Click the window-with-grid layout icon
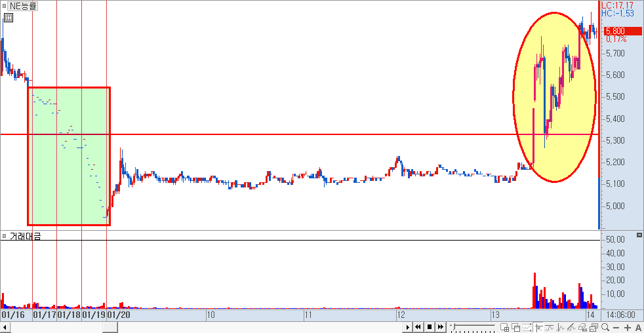 pyautogui.click(x=504, y=327)
